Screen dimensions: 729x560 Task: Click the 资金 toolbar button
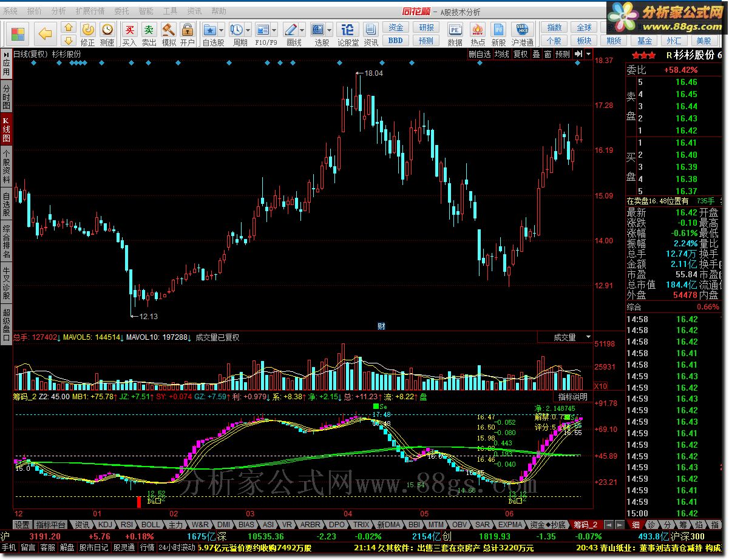pyautogui.click(x=396, y=28)
